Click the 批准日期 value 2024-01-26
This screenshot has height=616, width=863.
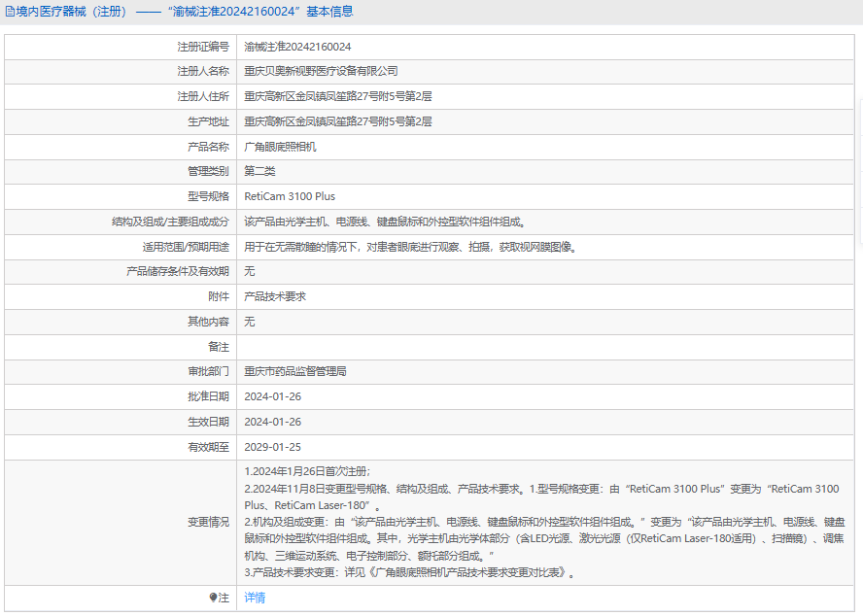(x=272, y=397)
